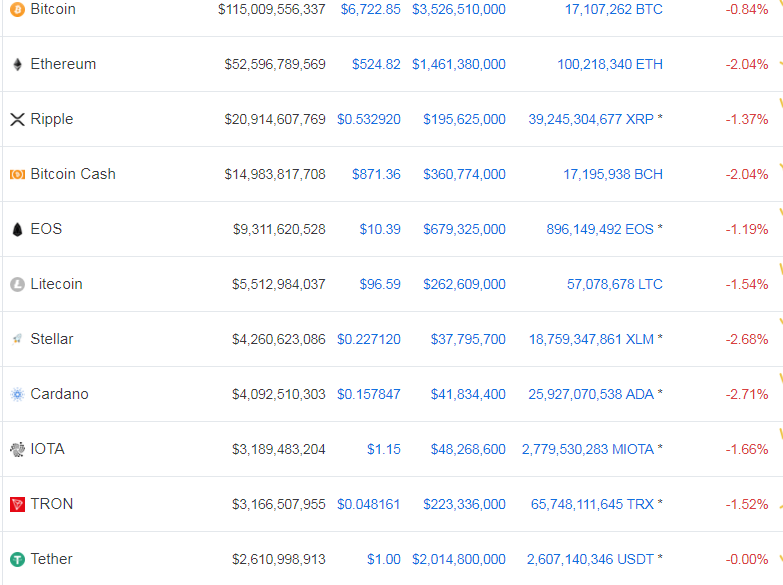
Task: Click IOTA price $1.15
Action: (x=384, y=449)
